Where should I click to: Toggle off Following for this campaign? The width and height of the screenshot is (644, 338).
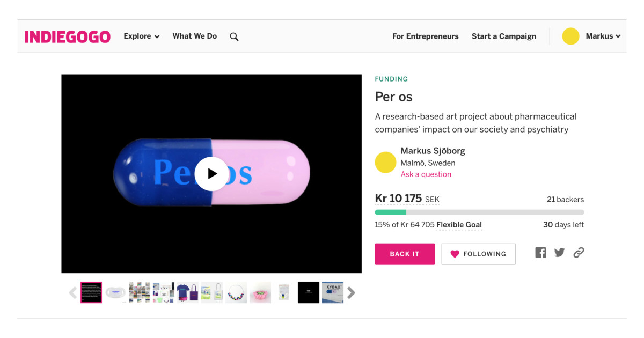click(x=478, y=254)
